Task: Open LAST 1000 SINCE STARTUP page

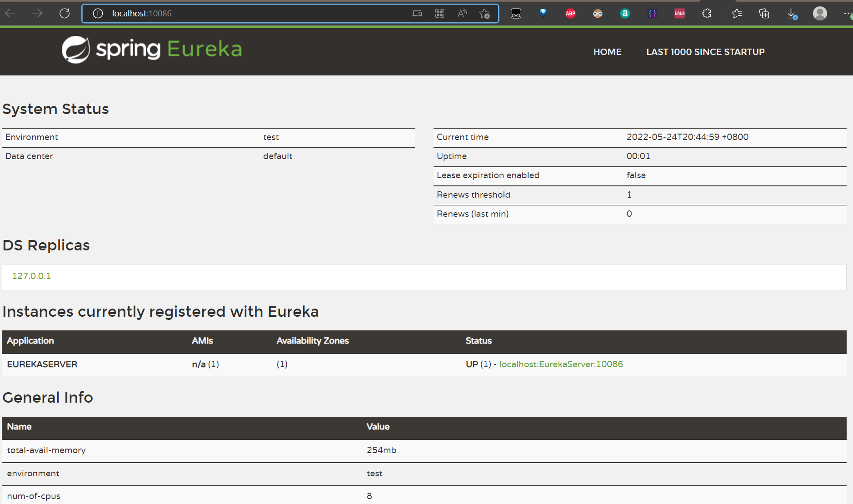Action: point(705,52)
